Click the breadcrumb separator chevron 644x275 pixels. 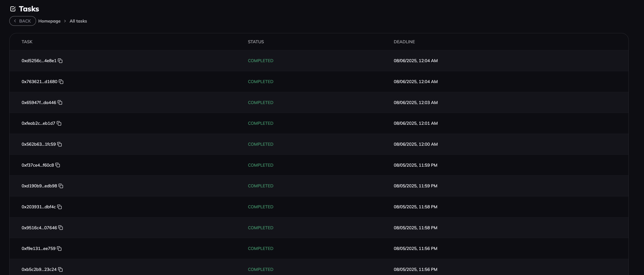tap(65, 21)
